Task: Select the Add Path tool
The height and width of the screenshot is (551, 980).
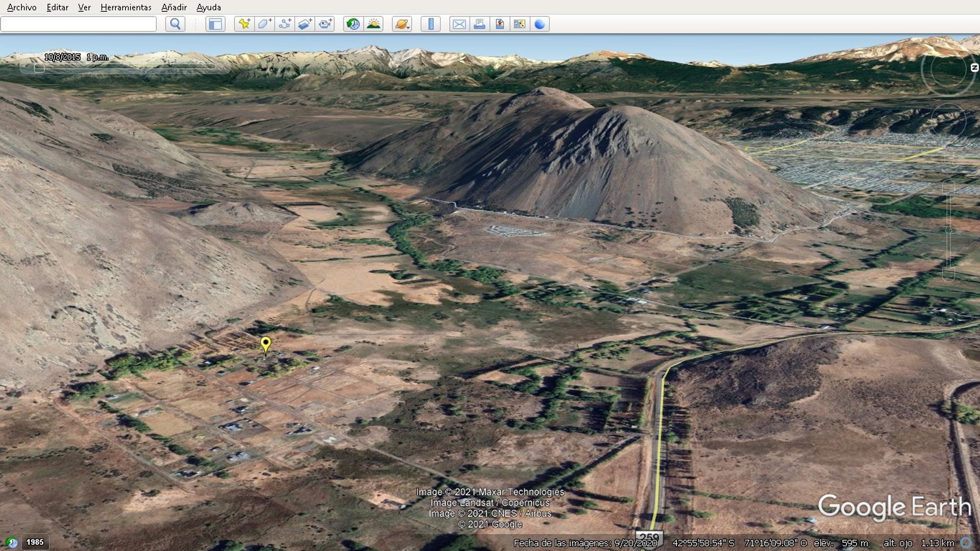Action: 285,24
